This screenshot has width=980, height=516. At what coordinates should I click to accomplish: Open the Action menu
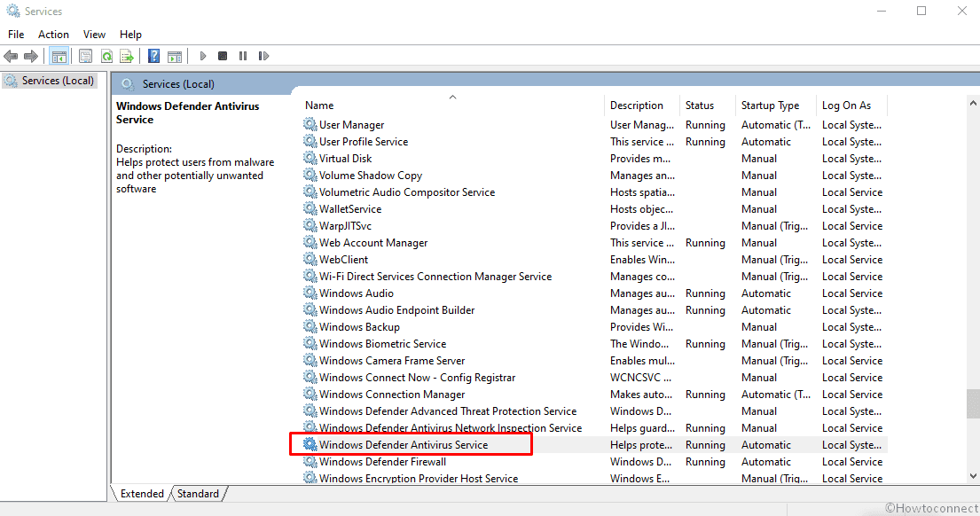click(x=53, y=34)
